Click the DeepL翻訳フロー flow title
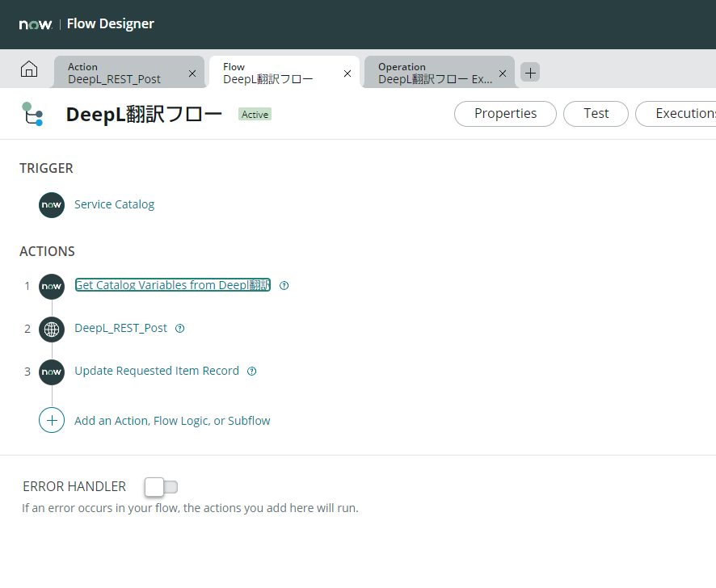Viewport: 716px width, 588px height. pos(144,114)
